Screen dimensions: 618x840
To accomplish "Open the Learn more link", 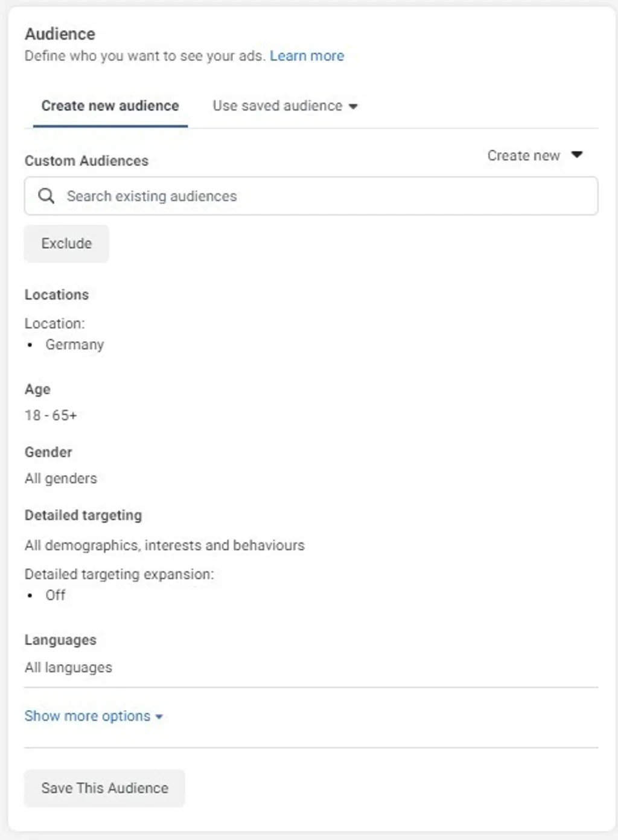I will pos(308,56).
